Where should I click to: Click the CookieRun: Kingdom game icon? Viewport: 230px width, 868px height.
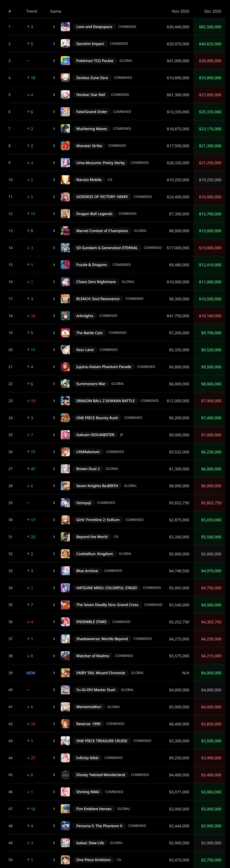click(x=65, y=554)
